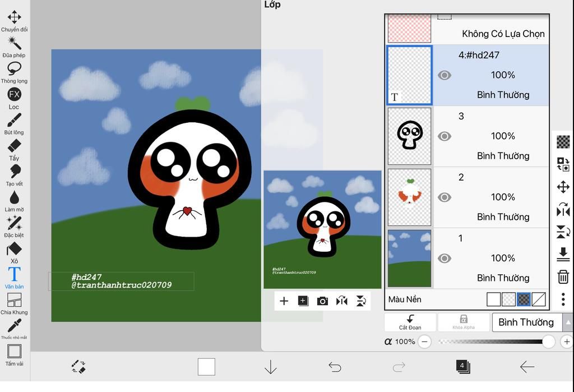Click flip vertical icon in right strip
Viewport: 574px width, 392px height.
click(563, 232)
